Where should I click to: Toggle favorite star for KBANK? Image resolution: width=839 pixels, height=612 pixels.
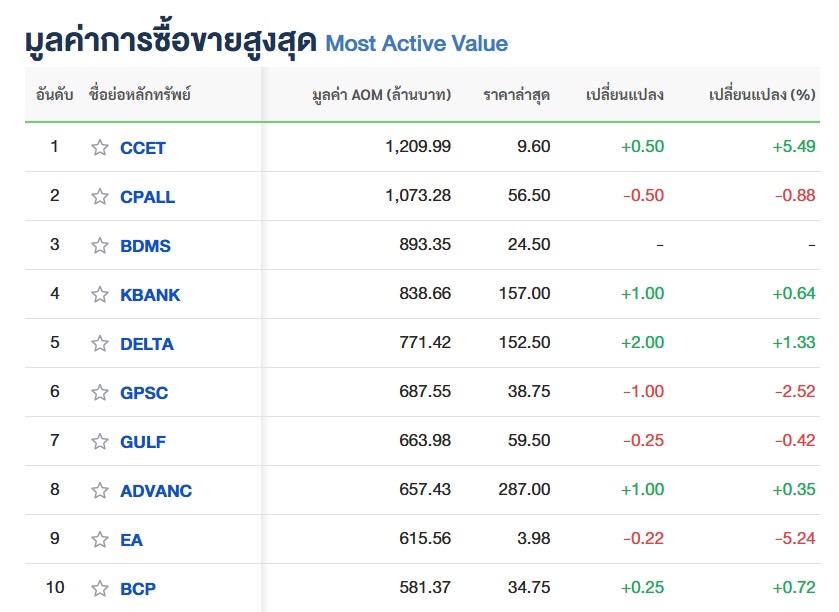point(100,294)
